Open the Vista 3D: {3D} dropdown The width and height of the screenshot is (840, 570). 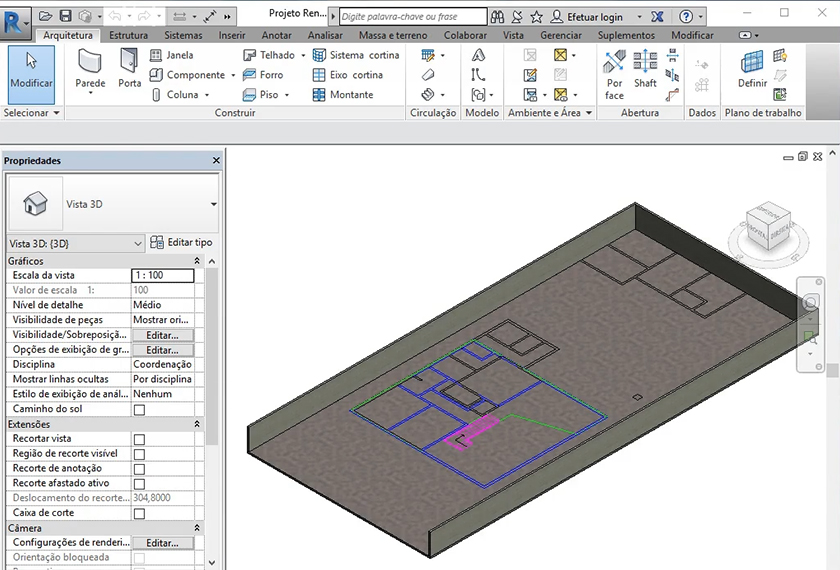pyautogui.click(x=76, y=243)
